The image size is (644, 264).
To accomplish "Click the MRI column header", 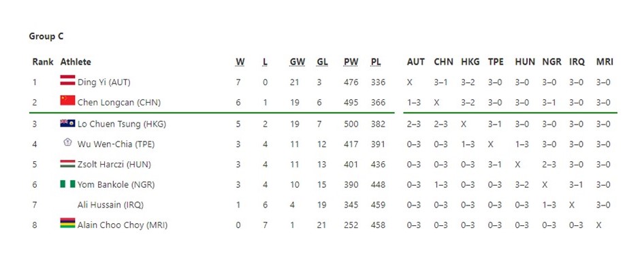I will 605,62.
